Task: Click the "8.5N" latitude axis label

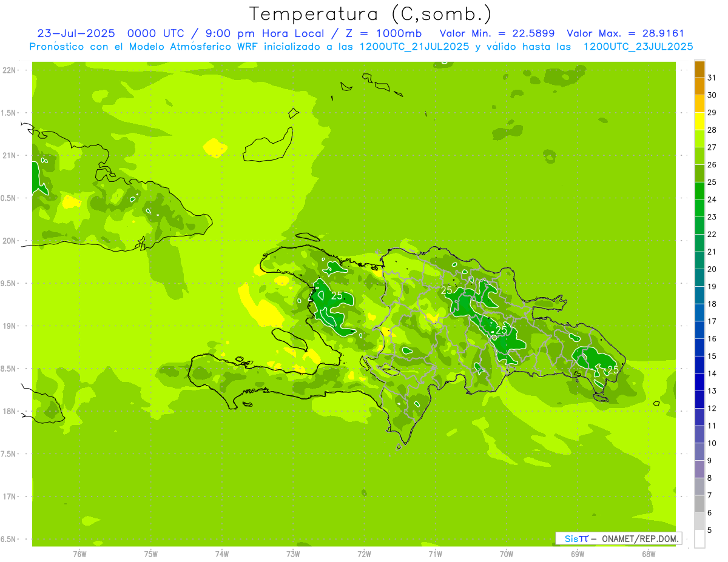Action: tap(8, 369)
